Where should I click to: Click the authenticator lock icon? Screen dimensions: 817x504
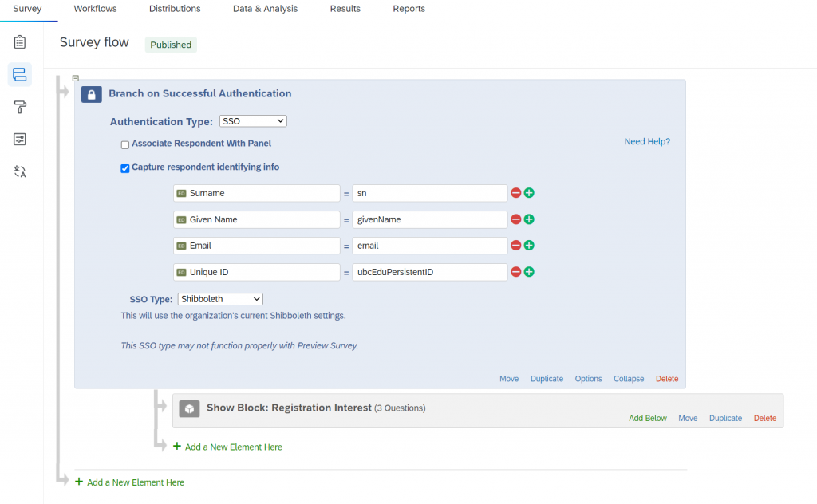(x=91, y=94)
